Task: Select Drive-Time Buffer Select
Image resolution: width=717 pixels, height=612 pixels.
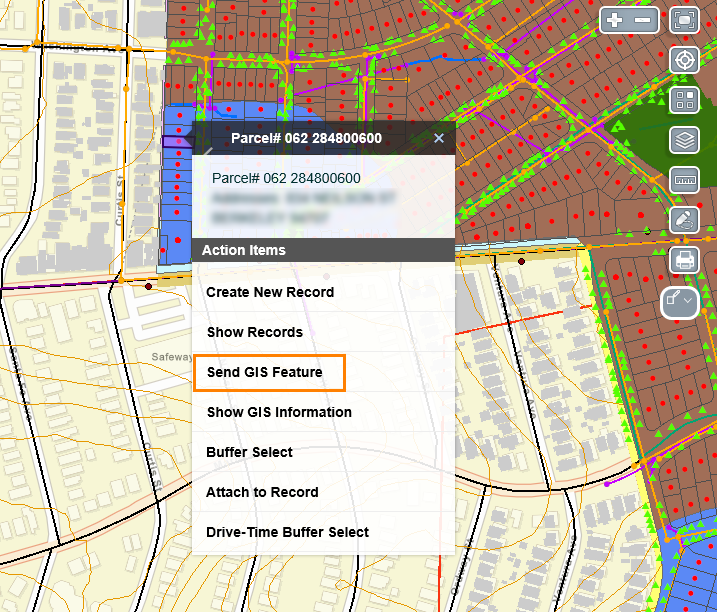Action: click(x=287, y=532)
